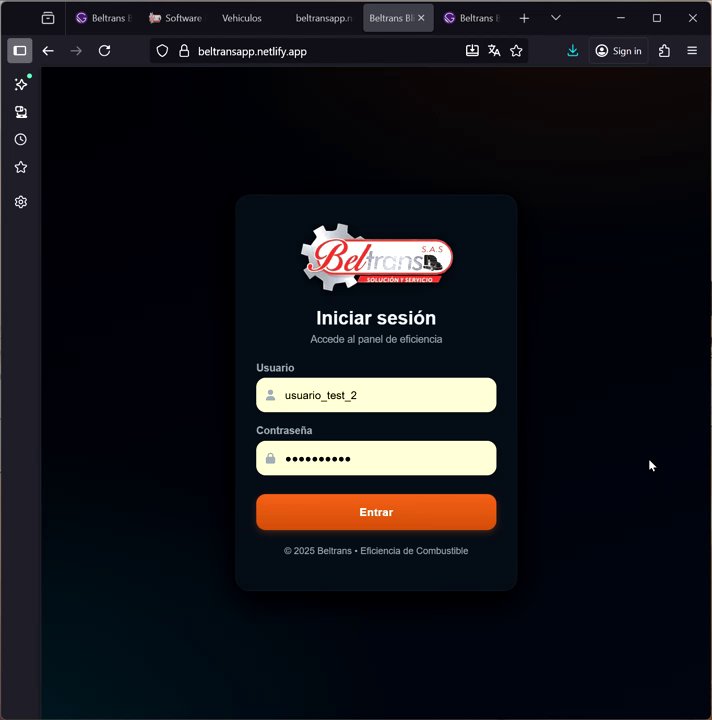Close the active Beltrans tab
The image size is (712, 720).
pos(421,18)
